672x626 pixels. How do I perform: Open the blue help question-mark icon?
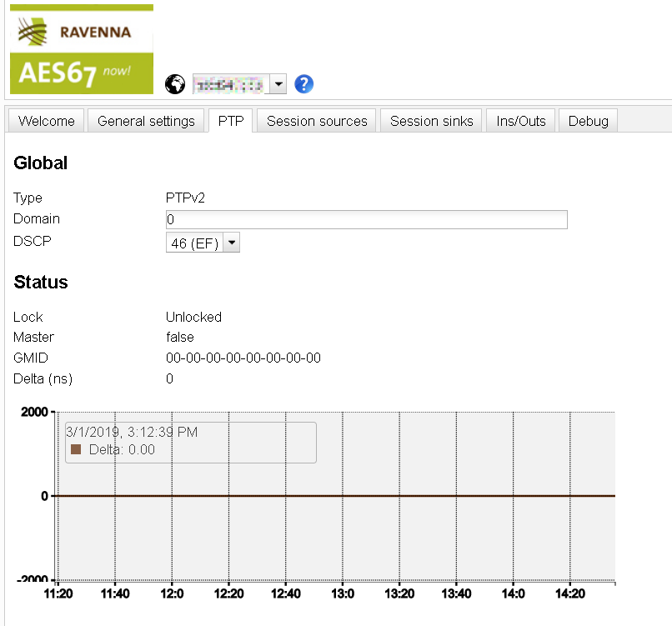[303, 84]
